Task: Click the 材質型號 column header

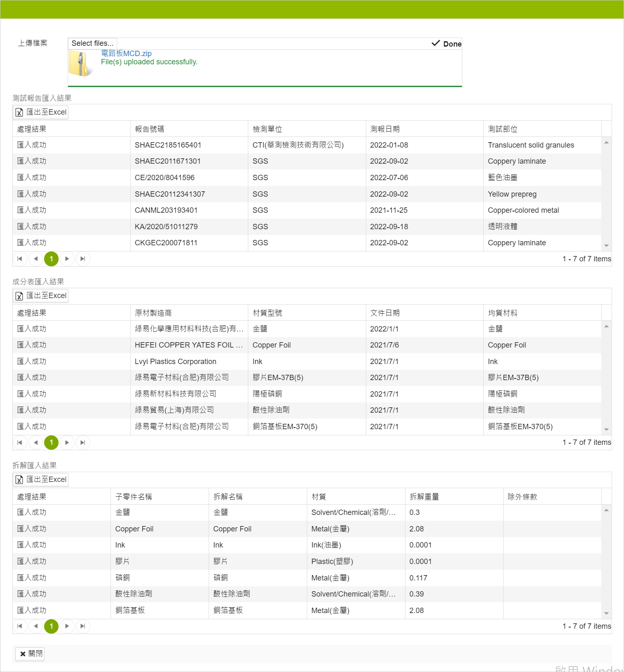Action: tap(307, 313)
